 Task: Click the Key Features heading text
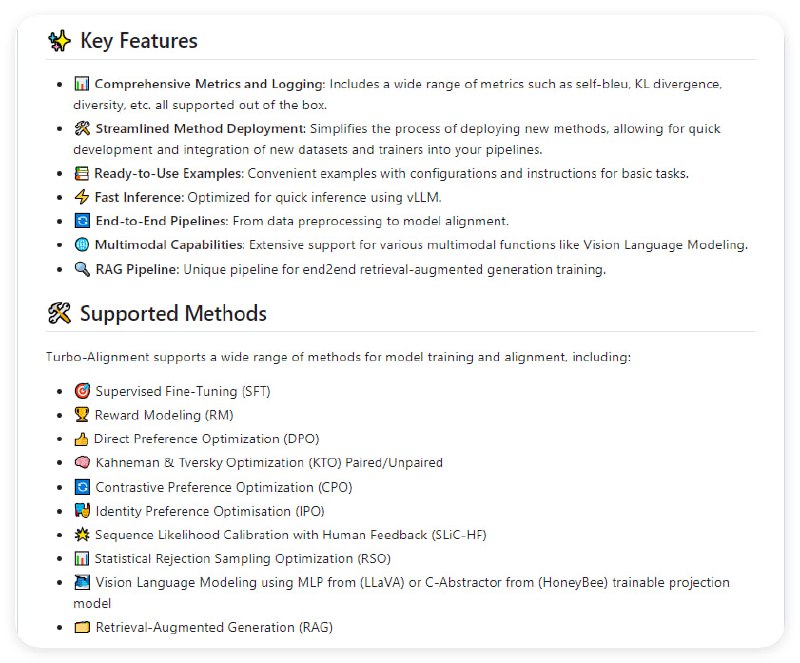tap(138, 41)
